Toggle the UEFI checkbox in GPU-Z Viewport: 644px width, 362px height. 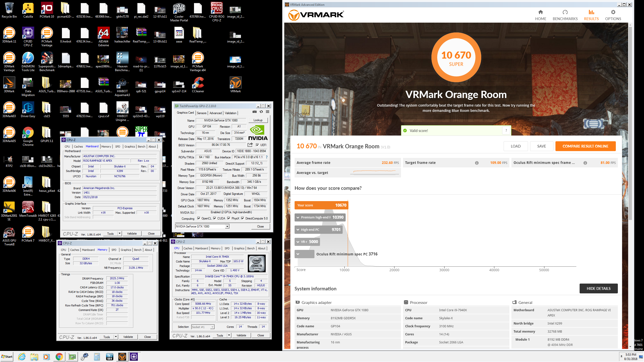pos(257,145)
